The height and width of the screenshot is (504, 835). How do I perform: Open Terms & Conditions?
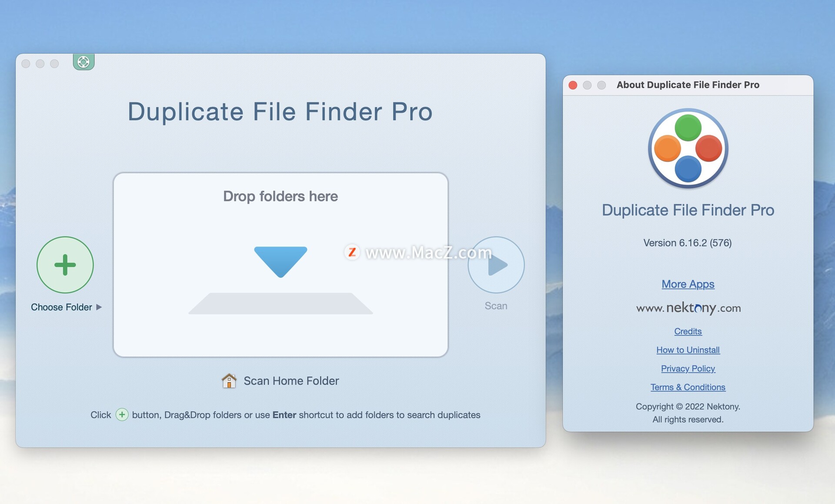[688, 387]
